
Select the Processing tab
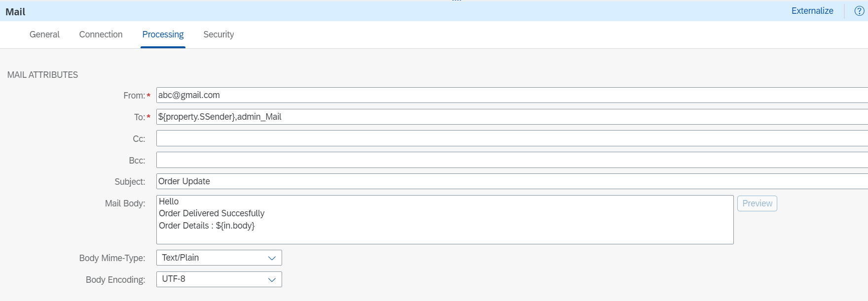[163, 34]
